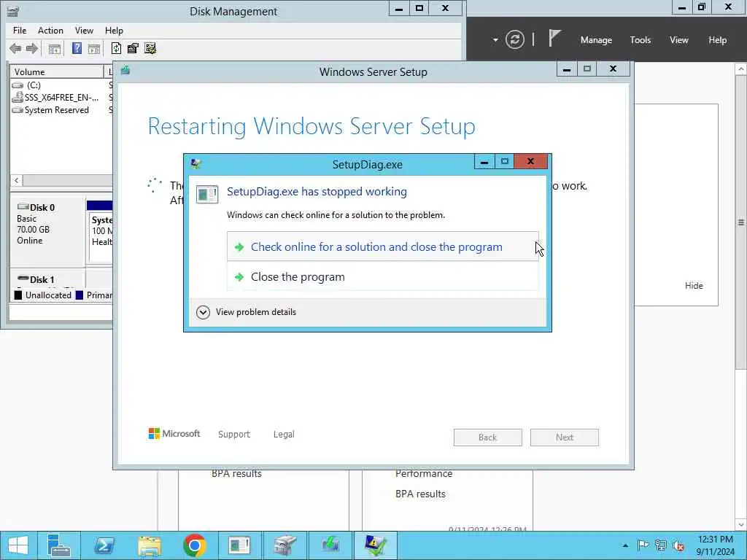Click the Microsoft logo in Setup window
Screen dimensions: 747x560
point(174,433)
